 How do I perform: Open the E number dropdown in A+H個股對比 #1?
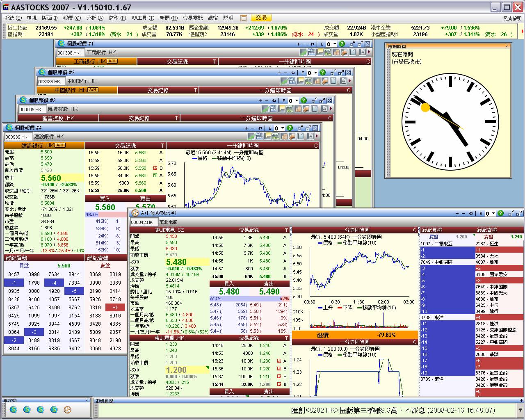coord(493,214)
